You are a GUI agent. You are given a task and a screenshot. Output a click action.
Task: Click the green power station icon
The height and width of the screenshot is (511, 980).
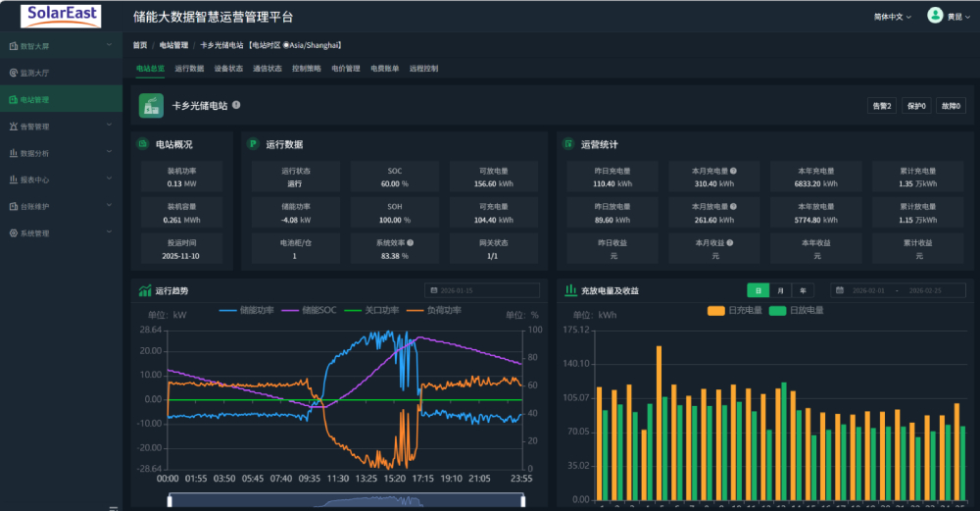(150, 105)
